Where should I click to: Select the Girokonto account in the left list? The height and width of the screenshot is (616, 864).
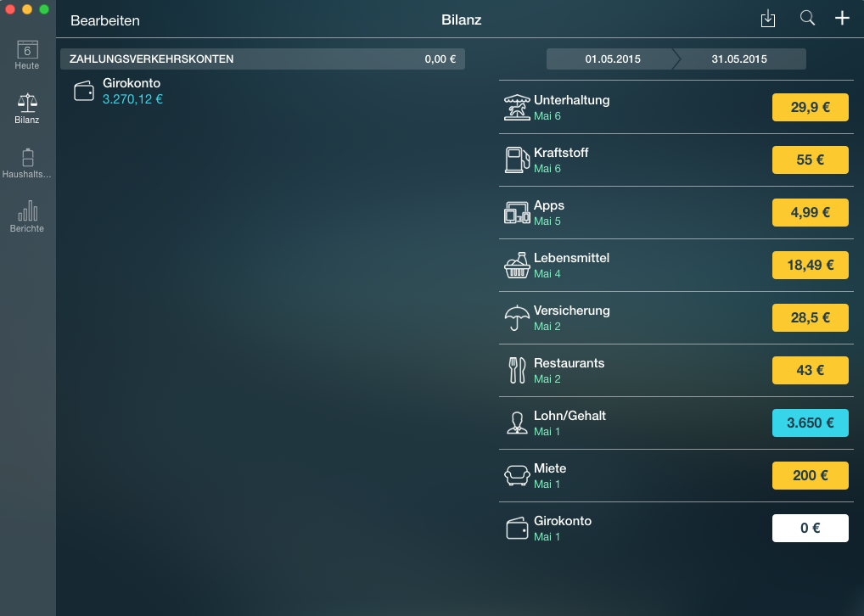coord(132,91)
